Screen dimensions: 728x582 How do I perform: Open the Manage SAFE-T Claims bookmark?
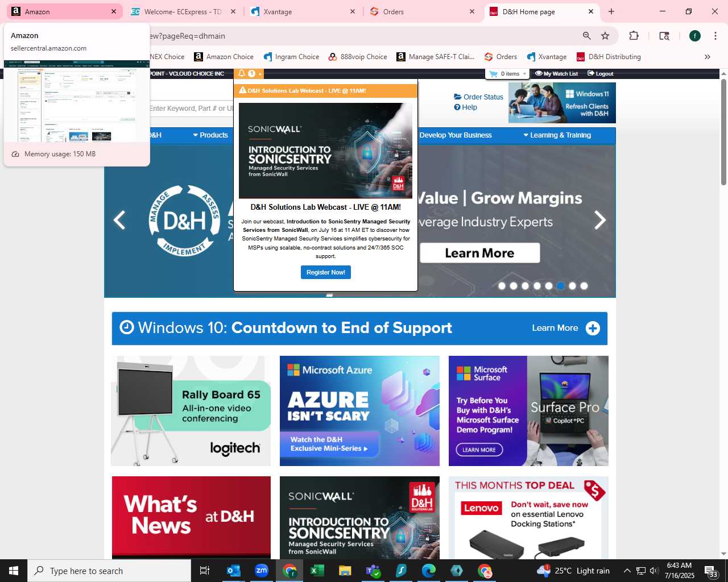[435, 57]
